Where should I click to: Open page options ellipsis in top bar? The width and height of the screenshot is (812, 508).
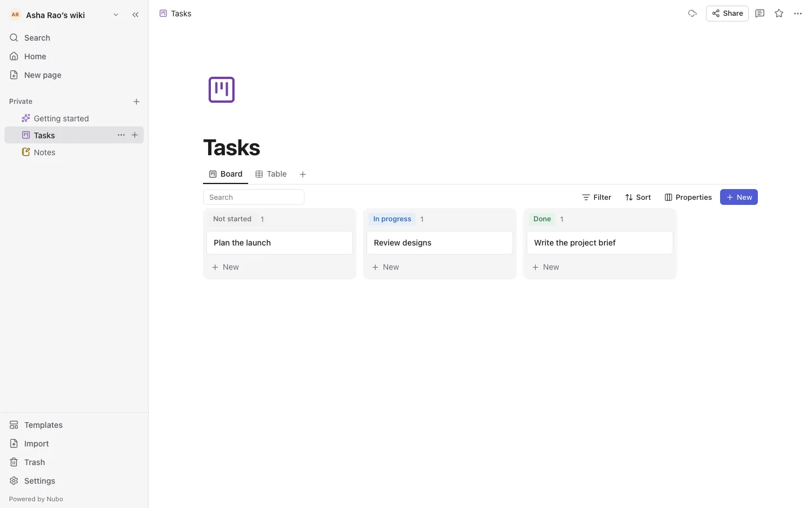(798, 14)
